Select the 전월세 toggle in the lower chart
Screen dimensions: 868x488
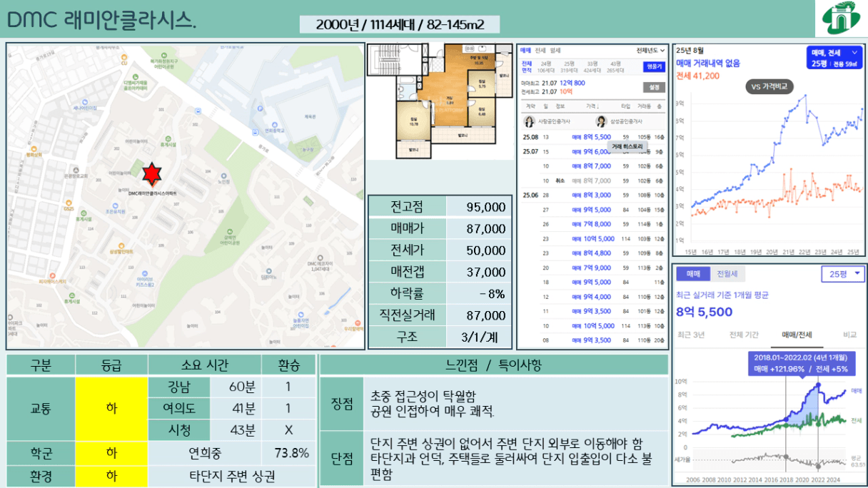click(x=727, y=274)
